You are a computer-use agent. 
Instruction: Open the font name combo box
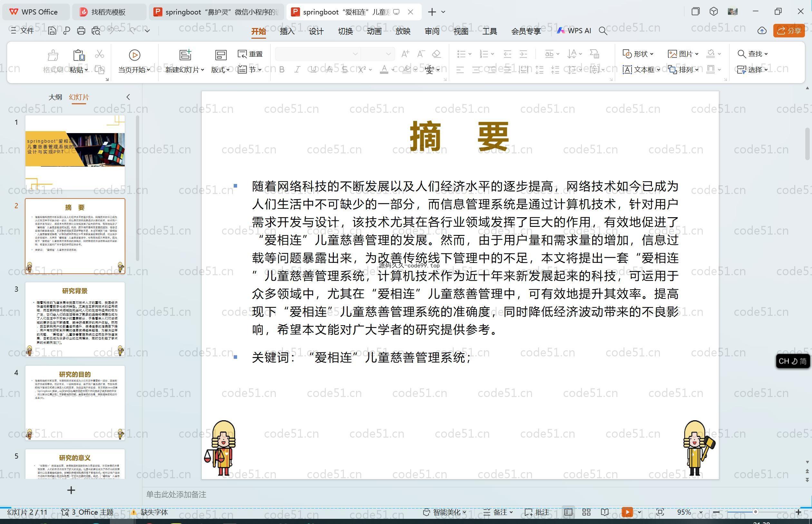coord(318,54)
